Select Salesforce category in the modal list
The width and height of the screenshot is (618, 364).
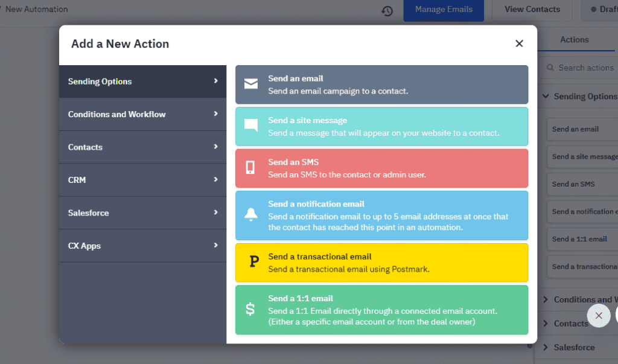[142, 212]
